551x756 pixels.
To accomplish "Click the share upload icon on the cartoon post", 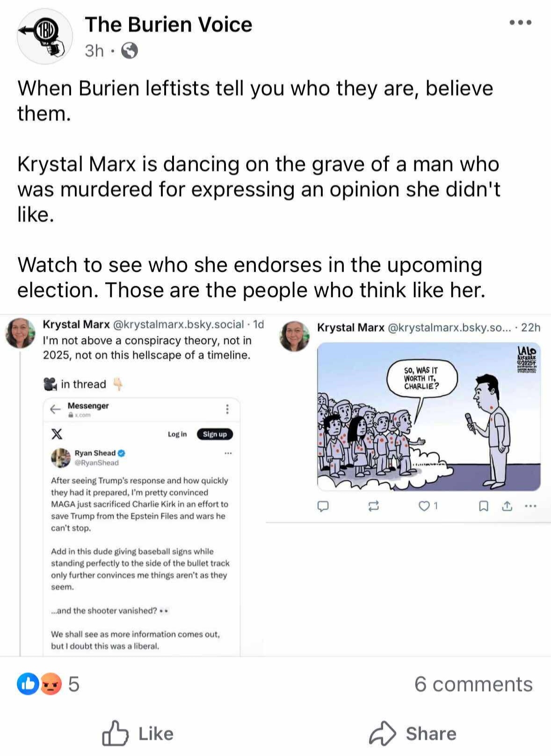I will coord(507,506).
